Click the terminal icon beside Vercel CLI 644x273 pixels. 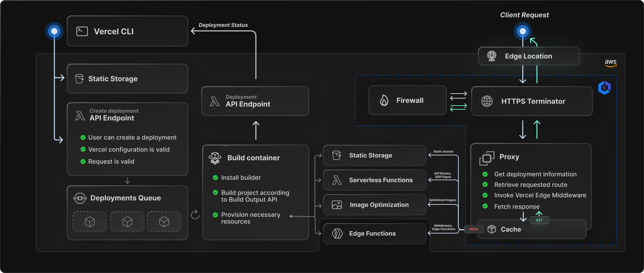point(82,31)
